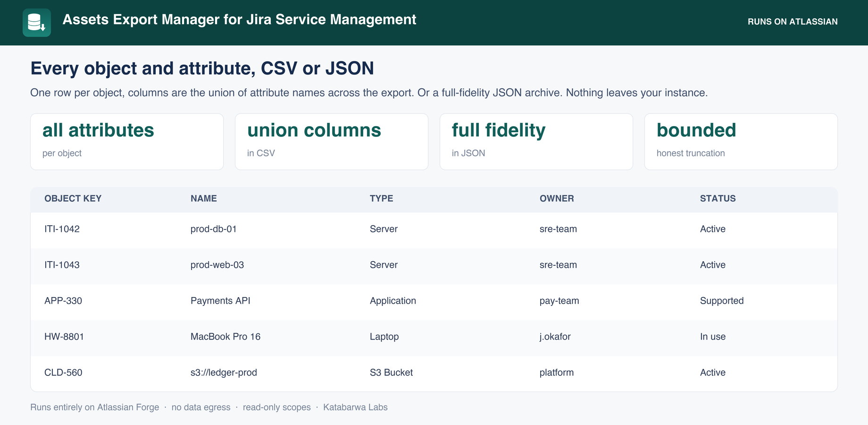Click the prod-web-03 name cell

217,265
